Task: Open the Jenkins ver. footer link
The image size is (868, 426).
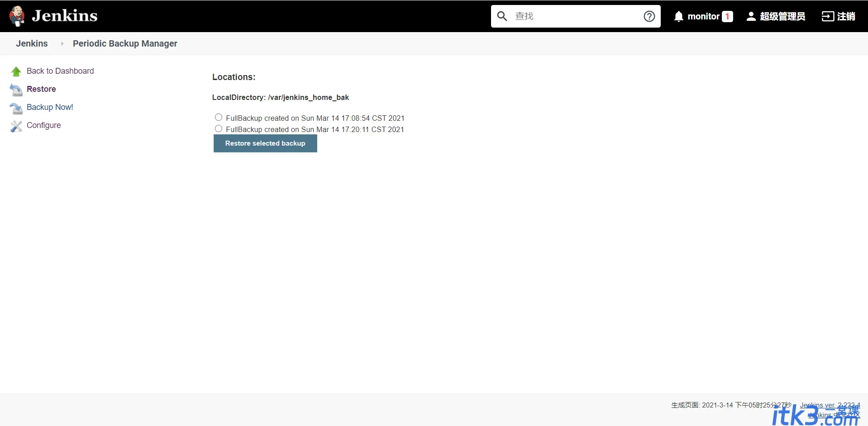Action: [x=830, y=405]
